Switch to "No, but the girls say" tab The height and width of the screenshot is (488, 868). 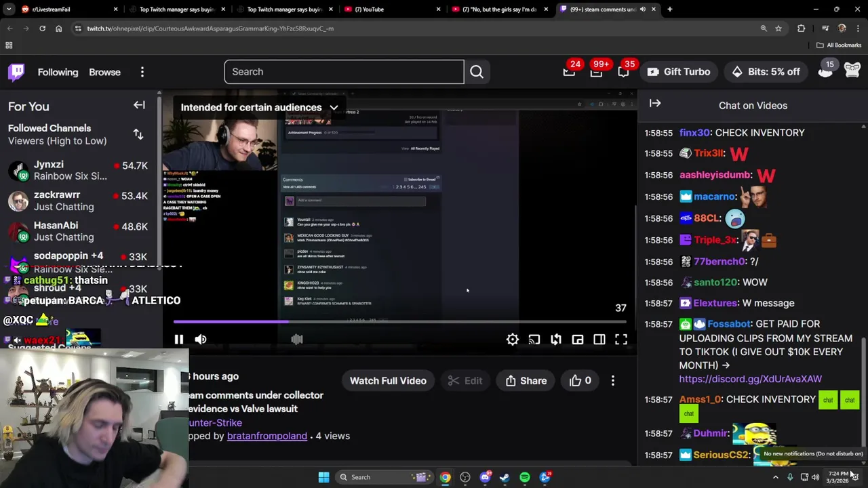pyautogui.click(x=500, y=9)
